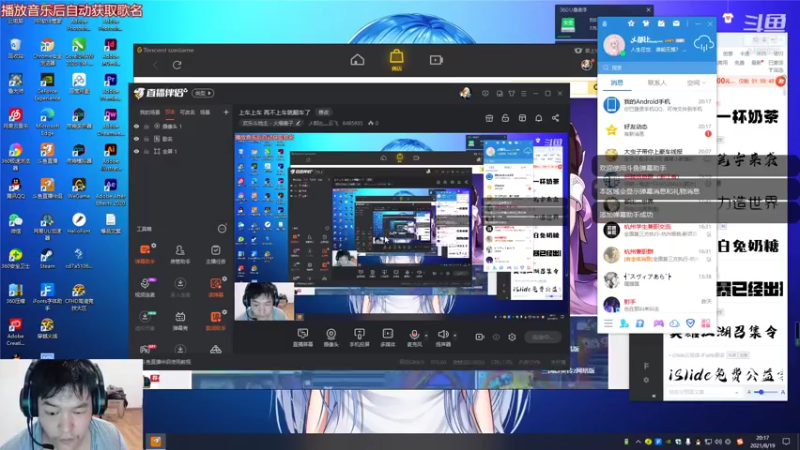Open the taskbar clock and date

point(762,442)
